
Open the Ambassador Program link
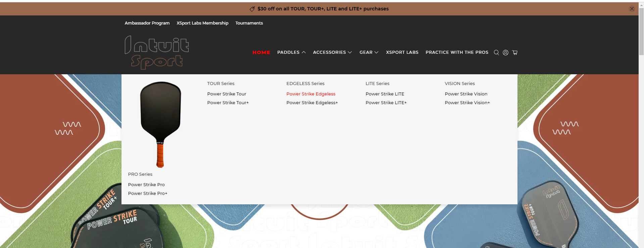pyautogui.click(x=147, y=23)
